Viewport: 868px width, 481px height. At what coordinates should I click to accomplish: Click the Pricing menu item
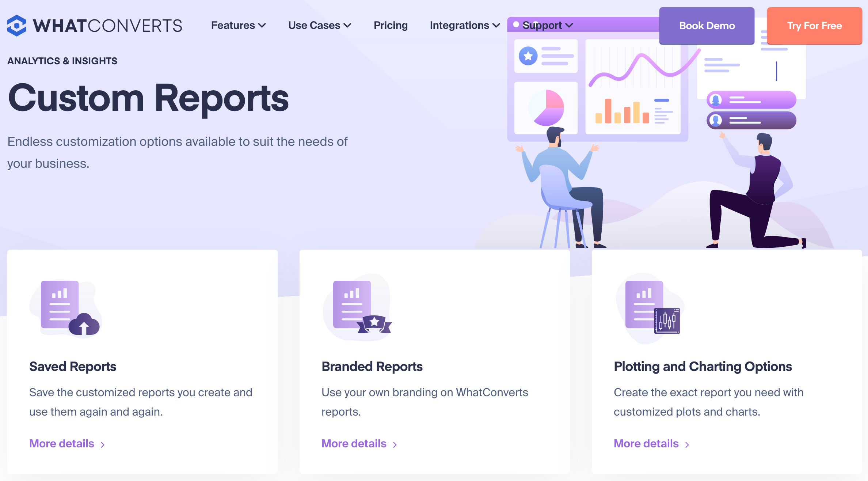click(x=391, y=25)
